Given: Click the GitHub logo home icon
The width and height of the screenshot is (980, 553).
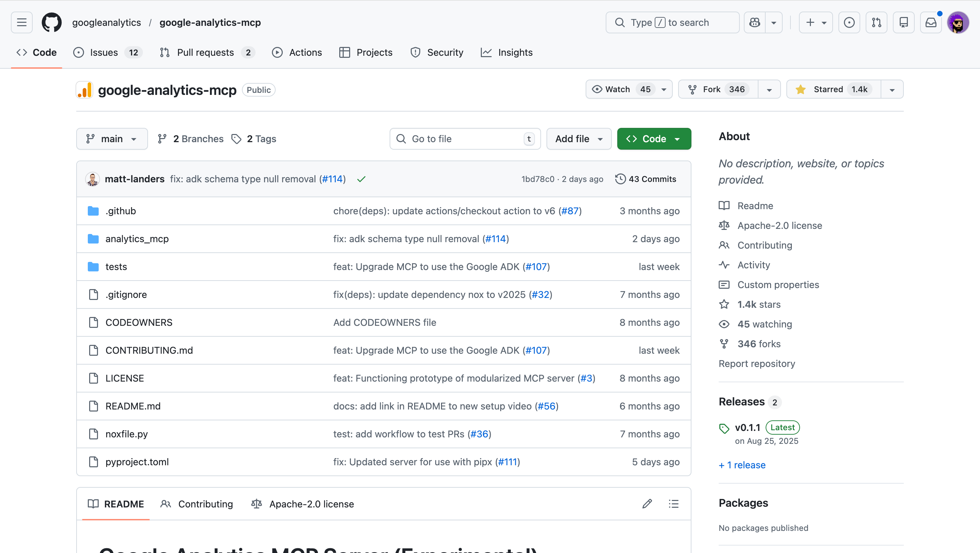Looking at the screenshot, I should pos(51,22).
